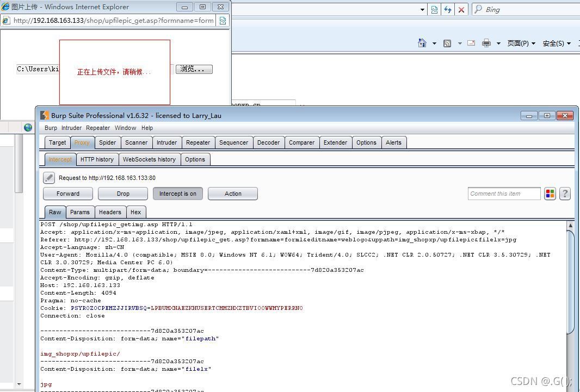Open the highlight color picker icon

550,194
